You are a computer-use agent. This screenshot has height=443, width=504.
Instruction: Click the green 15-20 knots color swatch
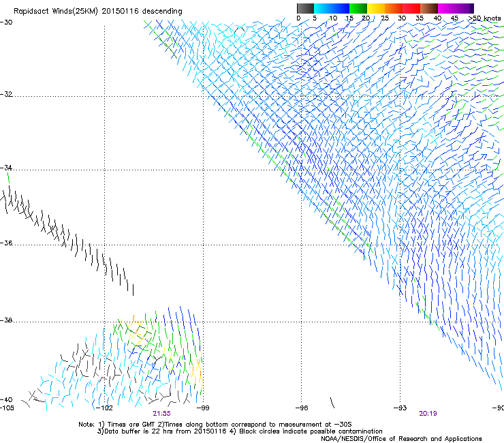coord(358,8)
